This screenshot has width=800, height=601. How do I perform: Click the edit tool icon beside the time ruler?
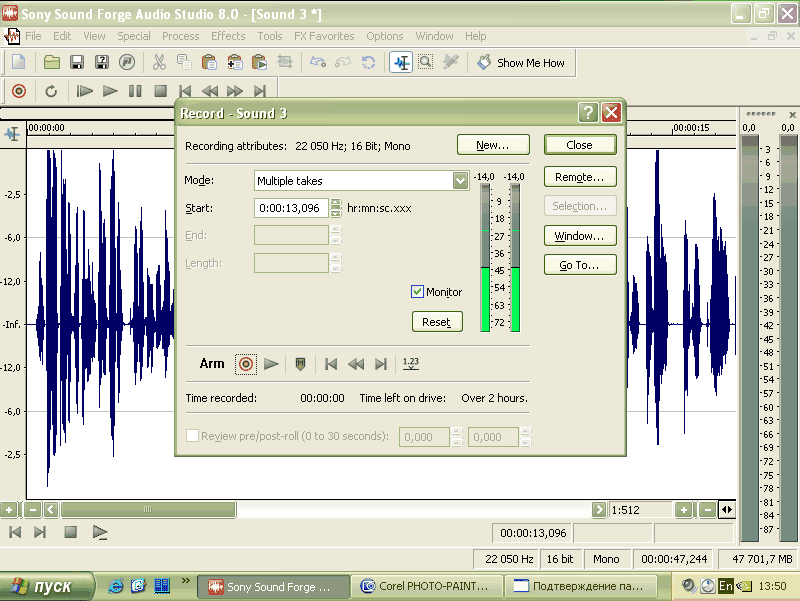[x=12, y=134]
